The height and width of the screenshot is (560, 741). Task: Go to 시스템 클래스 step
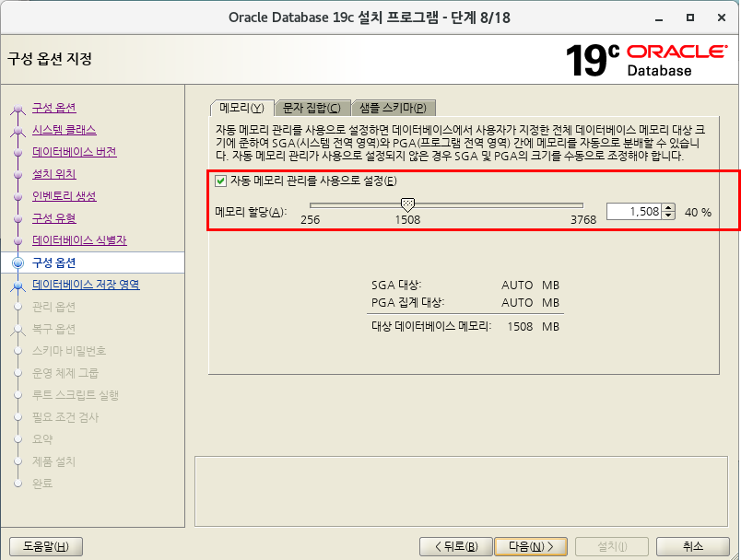(65, 130)
